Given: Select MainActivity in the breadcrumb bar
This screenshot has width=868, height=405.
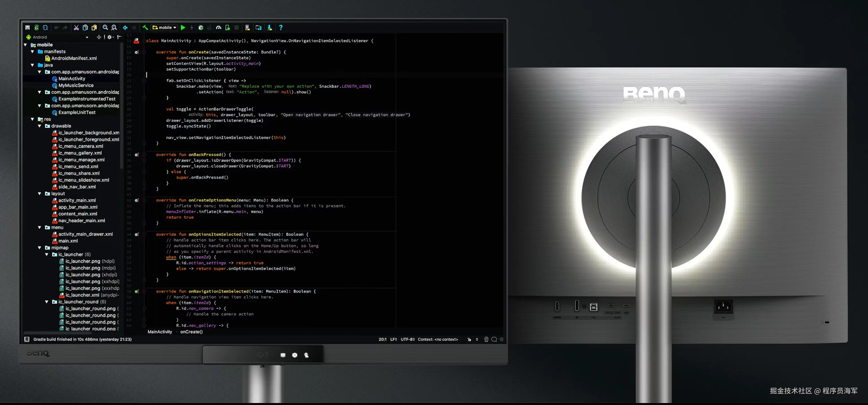Looking at the screenshot, I should coord(160,332).
